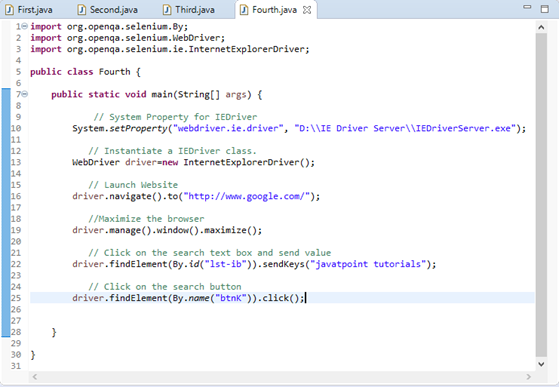Minimize the editor pane
The height and width of the screenshot is (387, 559).
(x=527, y=7)
